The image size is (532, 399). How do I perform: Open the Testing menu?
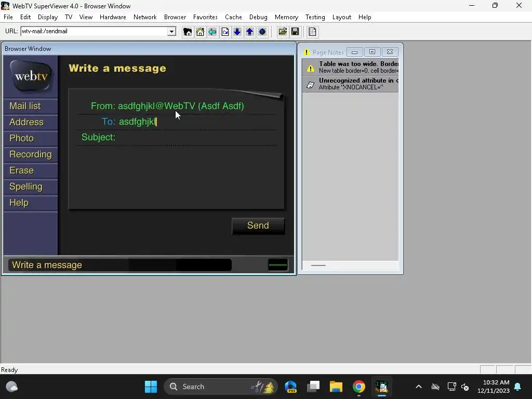tap(315, 17)
